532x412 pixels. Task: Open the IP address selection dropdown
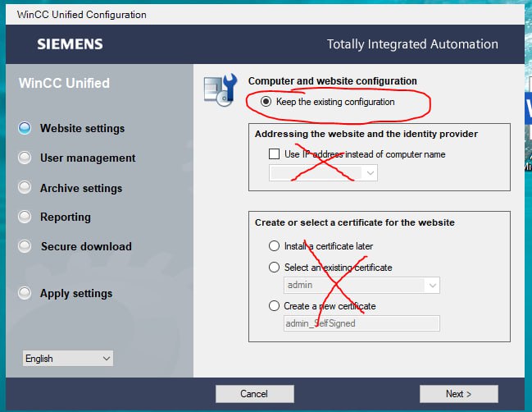323,173
